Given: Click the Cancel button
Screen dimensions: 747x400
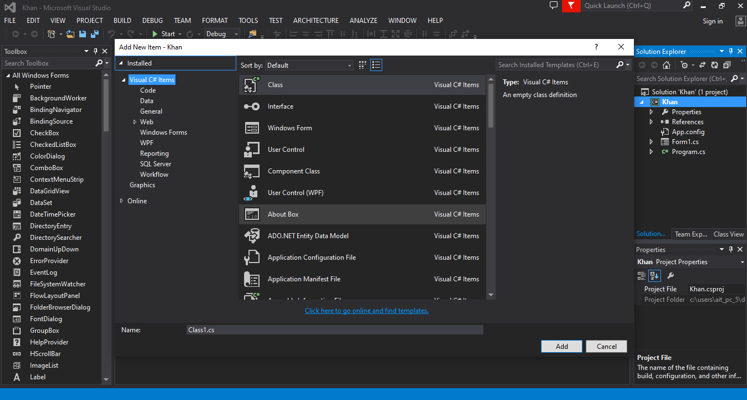Looking at the screenshot, I should click(x=606, y=346).
